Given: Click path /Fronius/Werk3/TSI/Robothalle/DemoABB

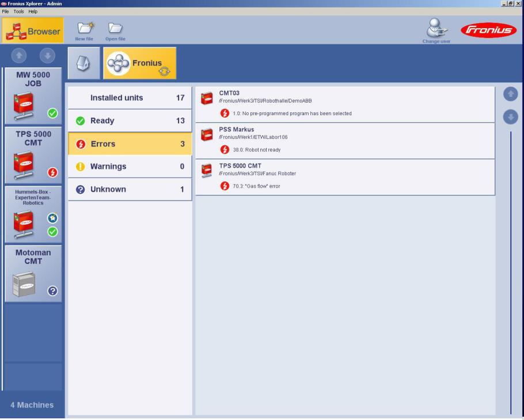Looking at the screenshot, I should (265, 101).
